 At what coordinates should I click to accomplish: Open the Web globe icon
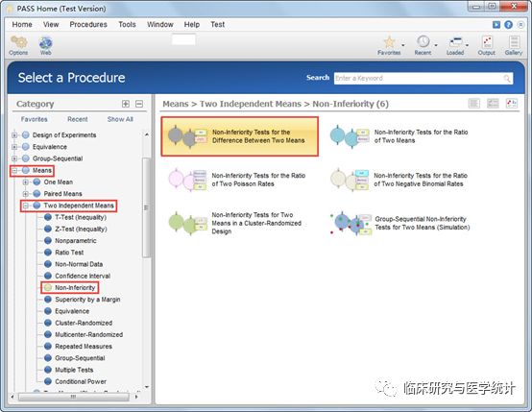pos(46,45)
